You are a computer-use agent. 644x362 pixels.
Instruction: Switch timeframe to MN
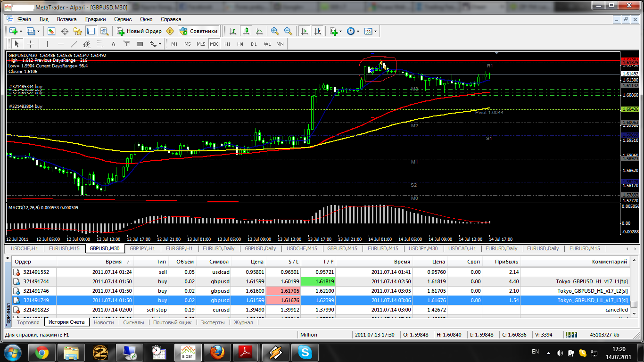pyautogui.click(x=280, y=44)
